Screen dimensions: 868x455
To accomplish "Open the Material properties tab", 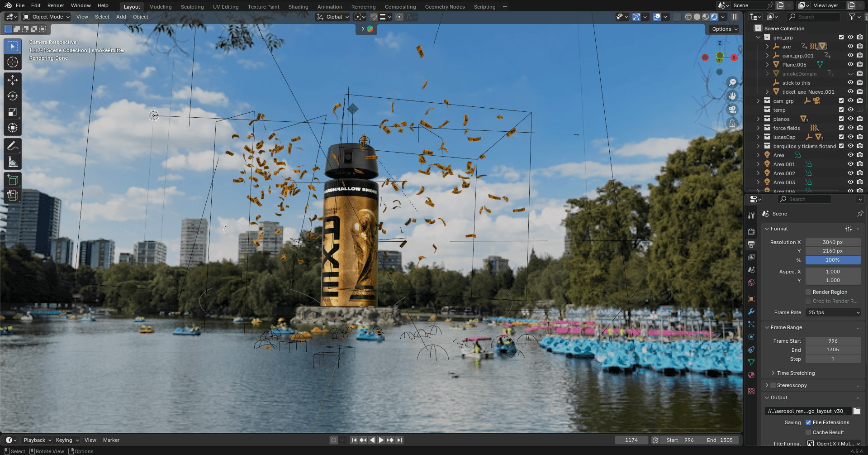I will tap(751, 375).
